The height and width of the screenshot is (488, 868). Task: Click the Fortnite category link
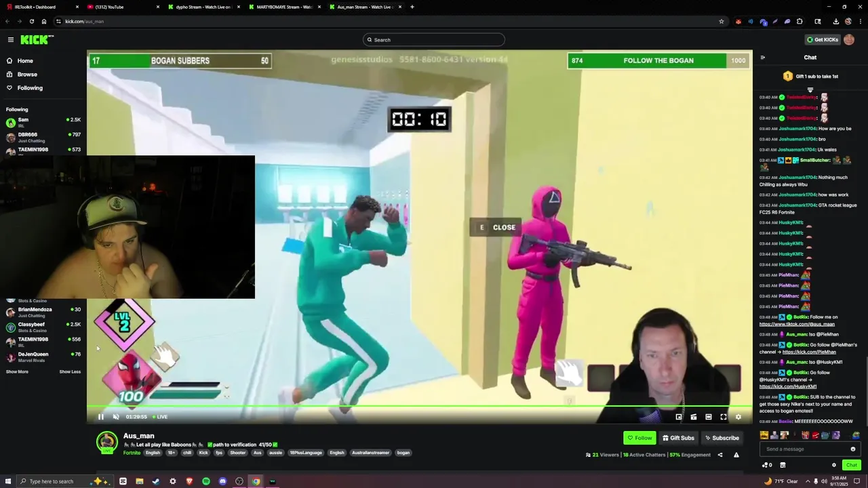(x=132, y=453)
